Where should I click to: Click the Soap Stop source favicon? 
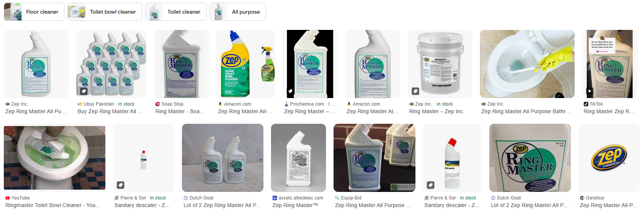tap(158, 104)
